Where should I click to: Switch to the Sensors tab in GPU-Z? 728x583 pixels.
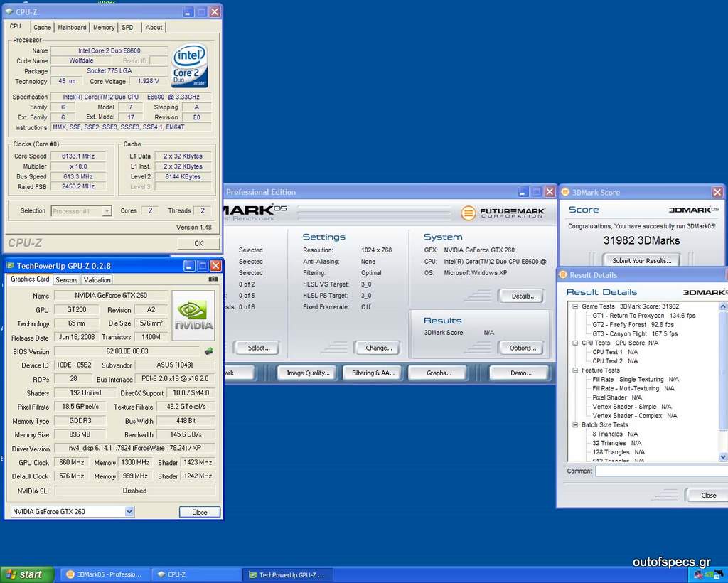click(66, 280)
